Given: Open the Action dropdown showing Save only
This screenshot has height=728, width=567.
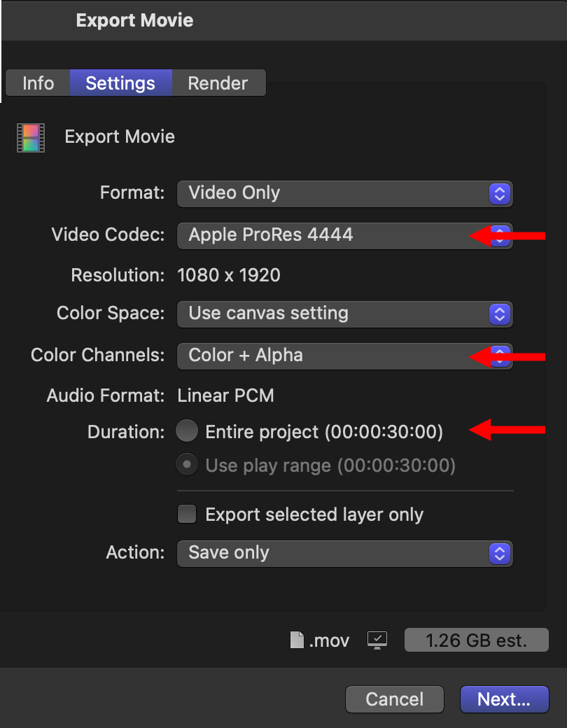Looking at the screenshot, I should tap(344, 553).
